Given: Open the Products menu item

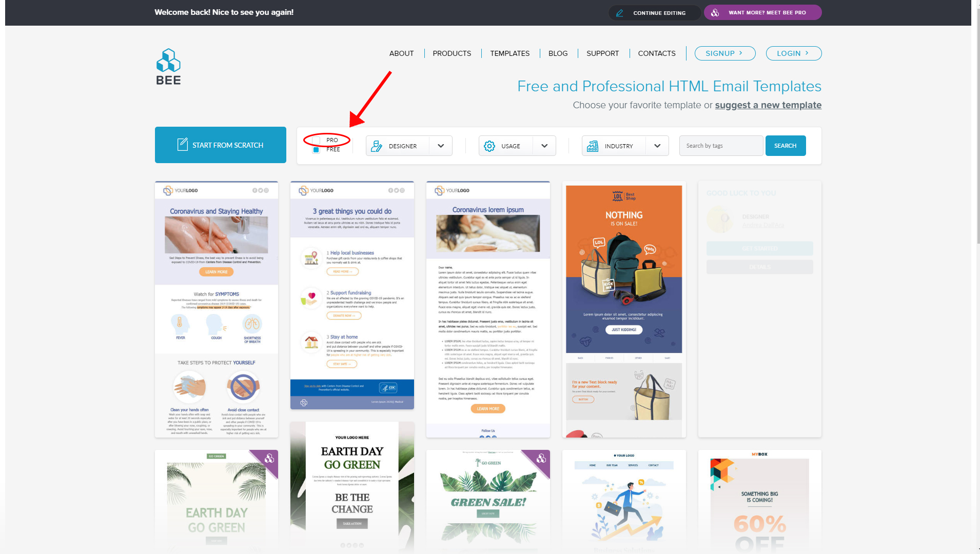Looking at the screenshot, I should tap(452, 53).
